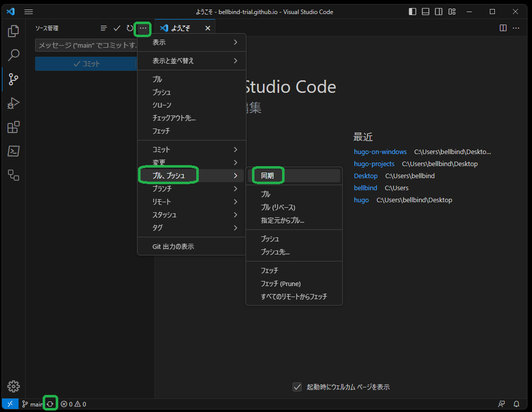Open the hamburger application menu
Screen dimensions: 532x412
pyautogui.click(x=29, y=12)
